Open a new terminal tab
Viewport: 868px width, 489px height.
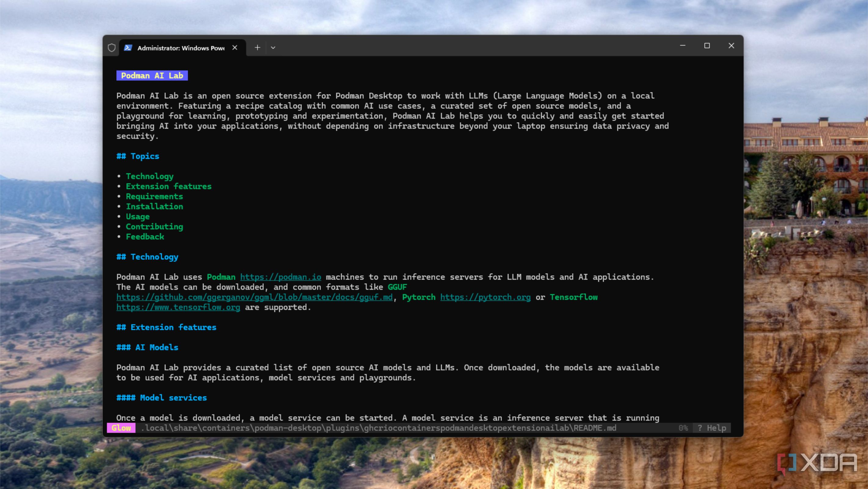[x=257, y=48]
